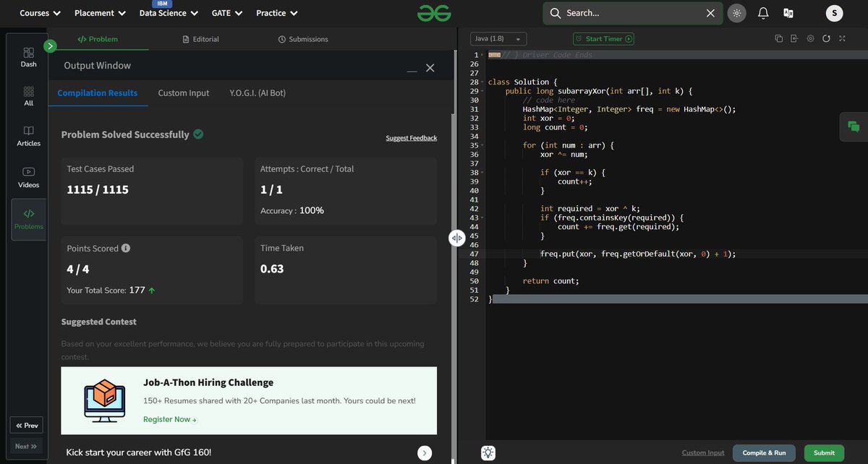Click Accuracy 100% text
Image resolution: width=868 pixels, height=464 pixels.
(x=292, y=210)
